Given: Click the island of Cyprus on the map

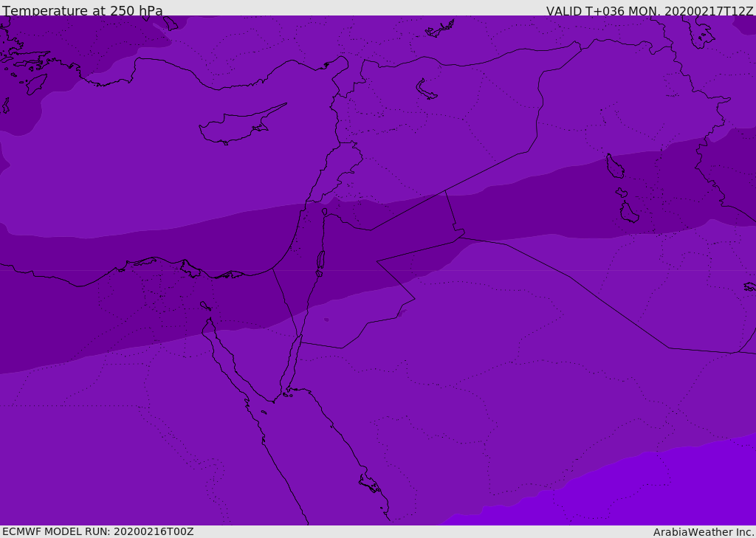Looking at the screenshot, I should (236, 128).
